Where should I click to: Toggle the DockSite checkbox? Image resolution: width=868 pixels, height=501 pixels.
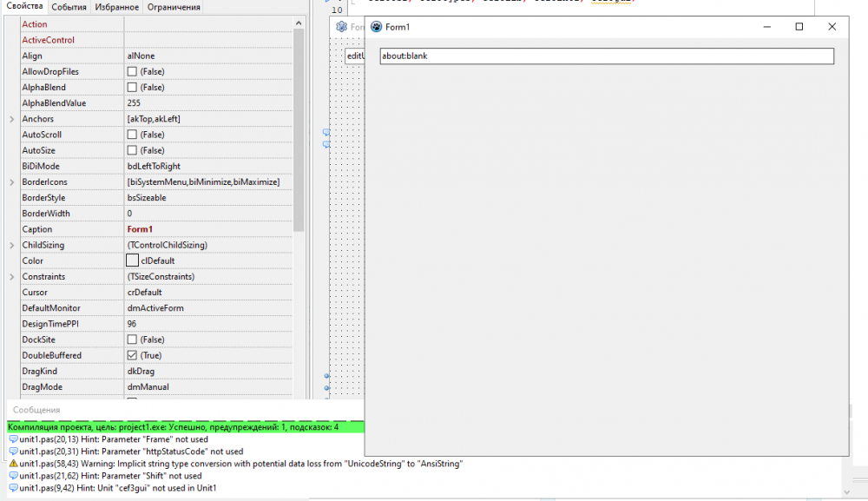pos(132,339)
